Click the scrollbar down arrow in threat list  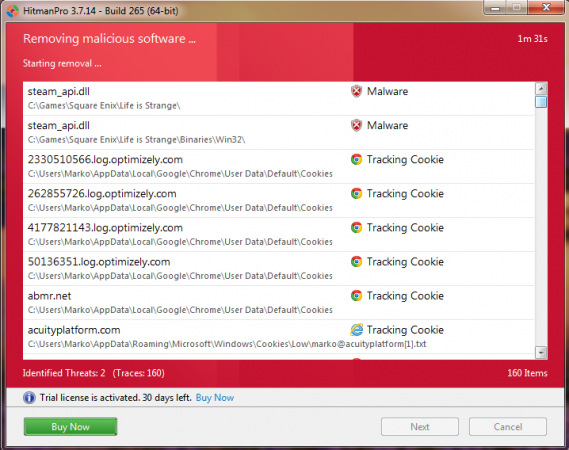541,352
